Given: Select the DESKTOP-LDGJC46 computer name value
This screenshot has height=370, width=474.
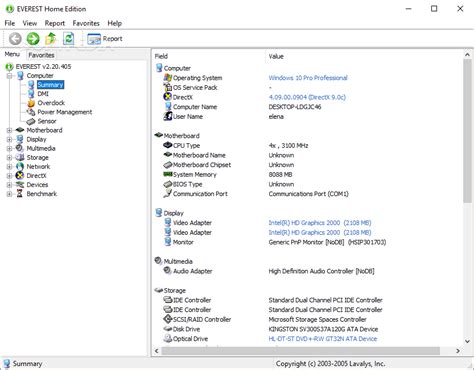Looking at the screenshot, I should pyautogui.click(x=295, y=107).
